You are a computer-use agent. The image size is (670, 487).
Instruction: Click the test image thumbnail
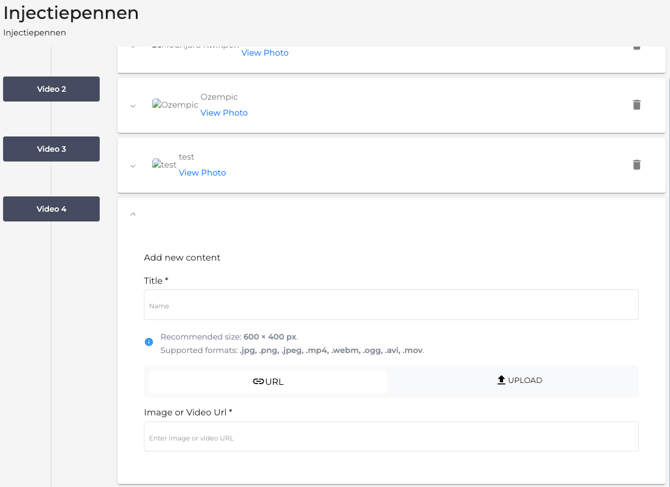point(163,165)
